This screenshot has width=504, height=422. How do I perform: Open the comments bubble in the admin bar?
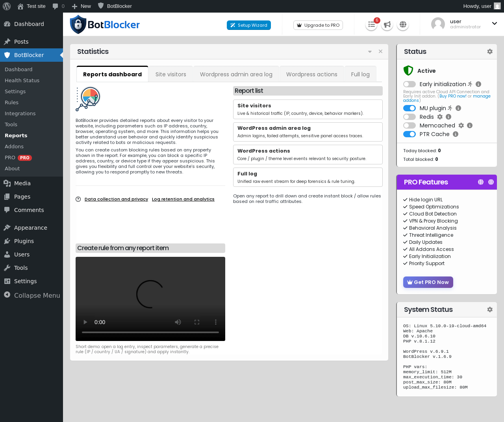point(58,6)
